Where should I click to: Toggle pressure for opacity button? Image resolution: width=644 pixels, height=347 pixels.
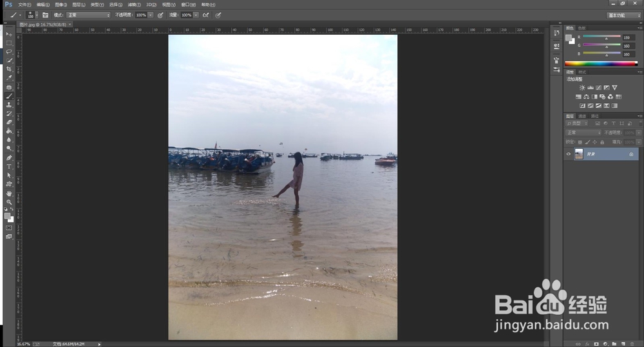point(160,15)
